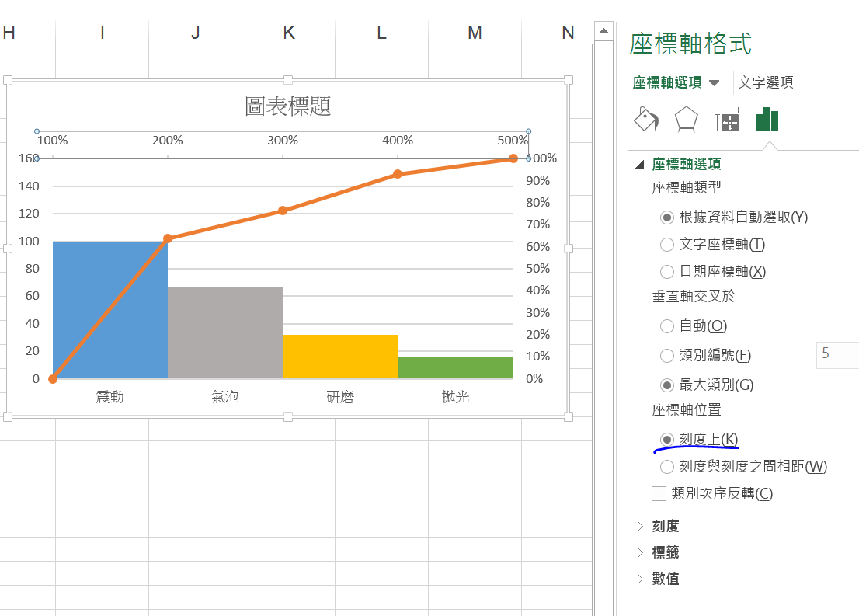Screen dimensions: 859x616
Task: Expand the 刻度 section
Action: (640, 526)
